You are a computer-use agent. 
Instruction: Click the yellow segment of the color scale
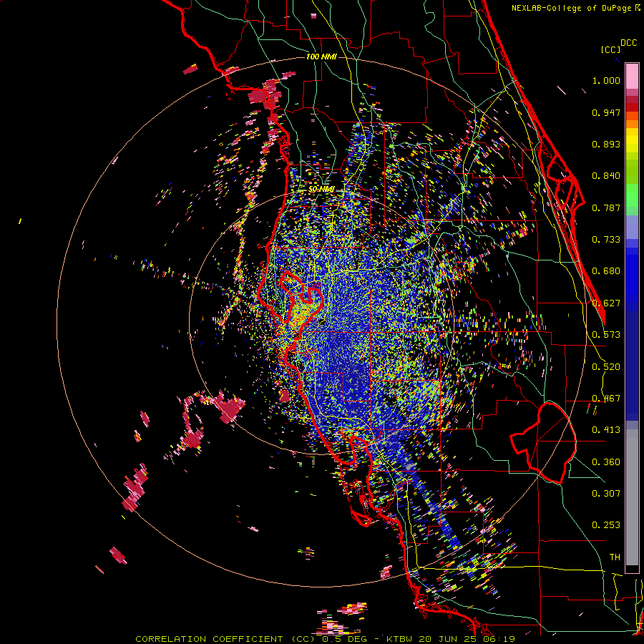(x=632, y=140)
